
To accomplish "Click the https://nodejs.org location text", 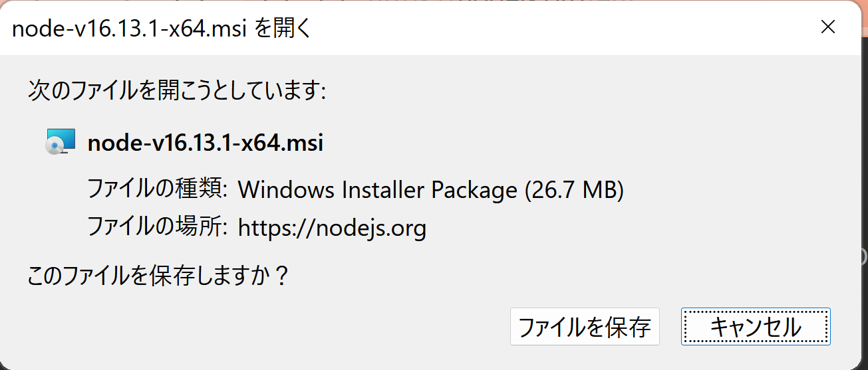I will pos(332,229).
